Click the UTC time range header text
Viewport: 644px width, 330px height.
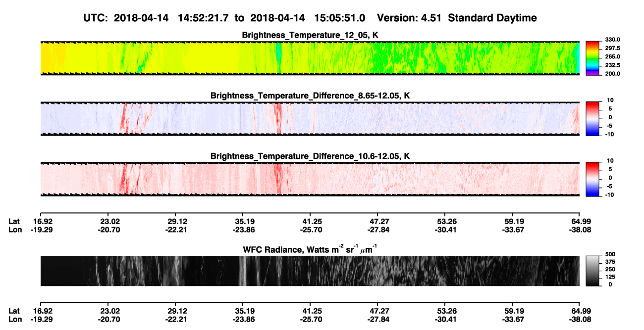coord(224,18)
